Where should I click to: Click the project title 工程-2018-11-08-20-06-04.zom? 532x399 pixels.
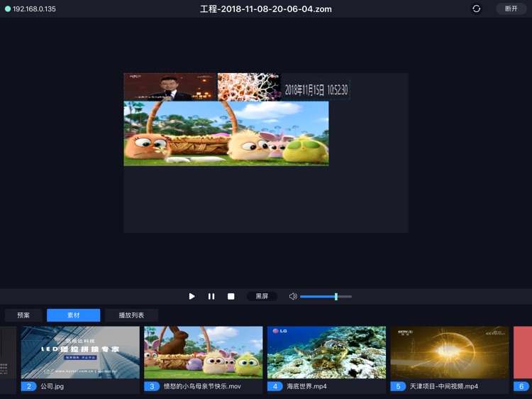point(266,9)
